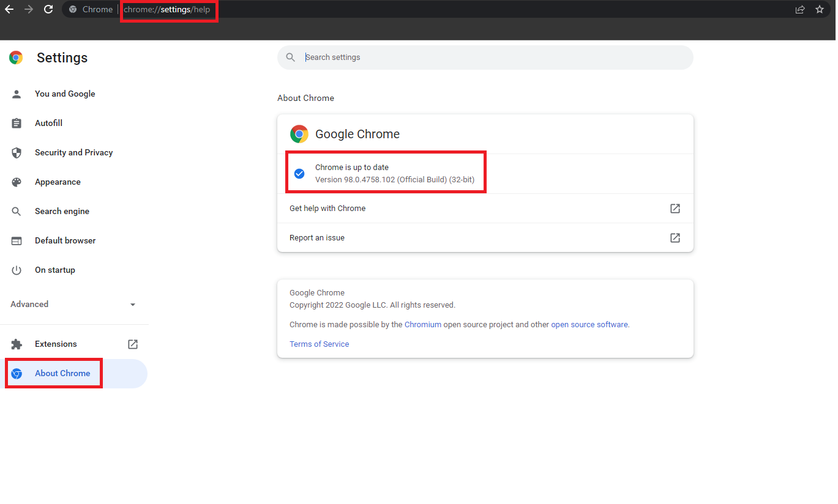The image size is (838, 504).
Task: Focus the Search settings field
Action: tap(485, 57)
